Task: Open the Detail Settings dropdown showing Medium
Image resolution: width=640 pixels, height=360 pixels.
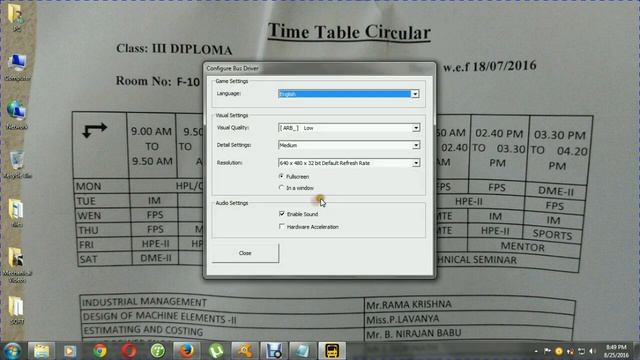Action: pyautogui.click(x=349, y=145)
